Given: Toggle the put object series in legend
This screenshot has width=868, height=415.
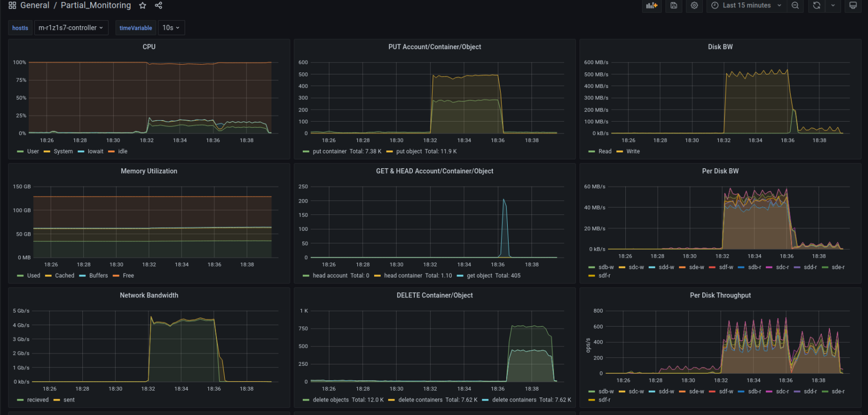Looking at the screenshot, I should pyautogui.click(x=409, y=151).
